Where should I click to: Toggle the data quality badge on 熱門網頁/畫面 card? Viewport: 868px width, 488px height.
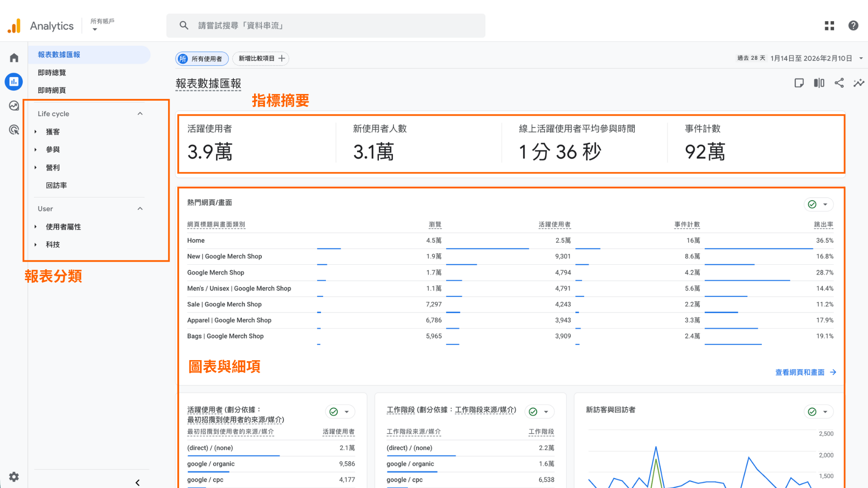click(x=811, y=204)
